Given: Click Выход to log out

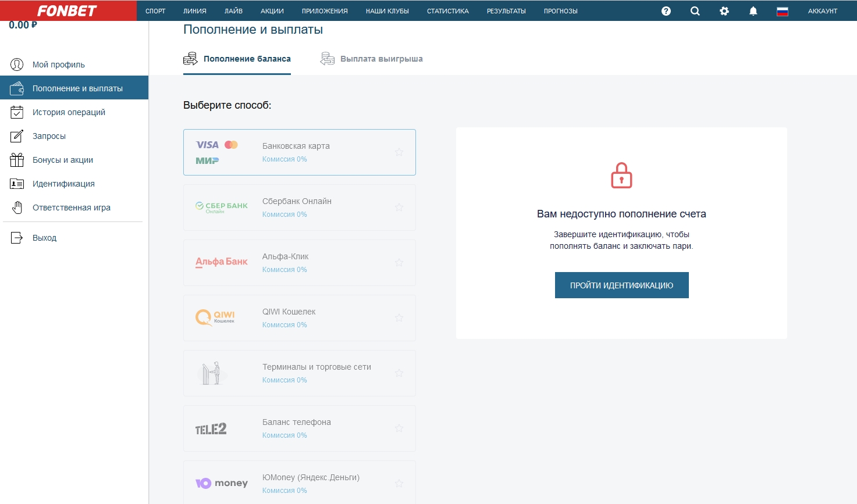Looking at the screenshot, I should click(44, 238).
